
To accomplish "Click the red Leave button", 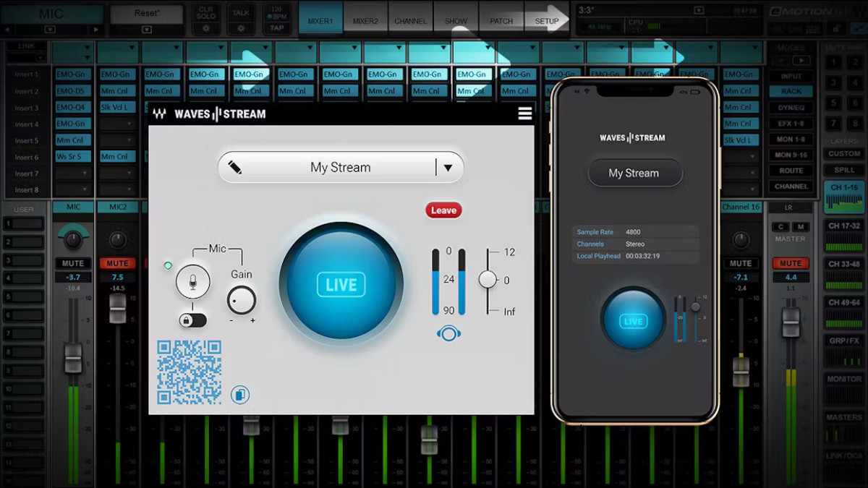I will pos(443,210).
